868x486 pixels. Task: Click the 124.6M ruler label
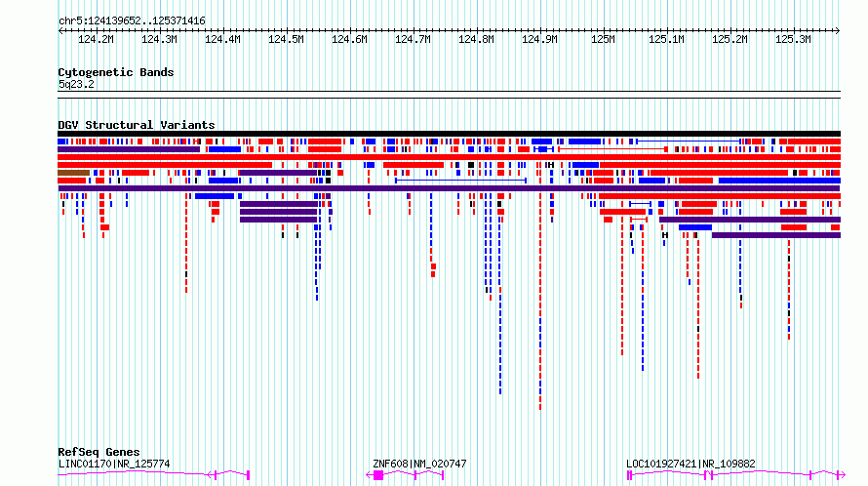[349, 39]
